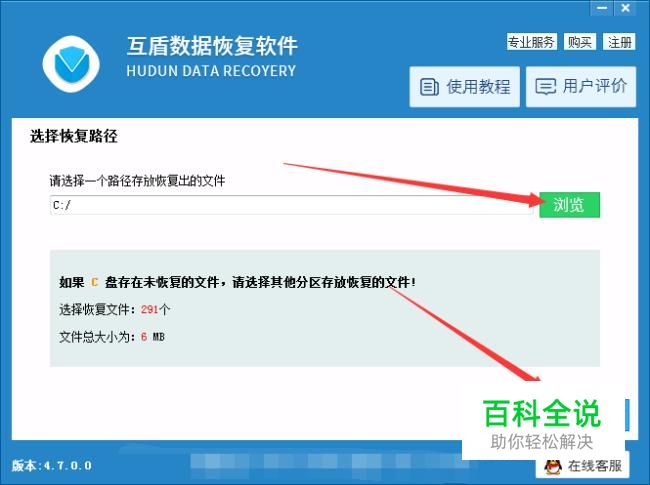Click 请选择一个路径存放恢复出的文件 label
650x485 pixels.
tap(137, 181)
